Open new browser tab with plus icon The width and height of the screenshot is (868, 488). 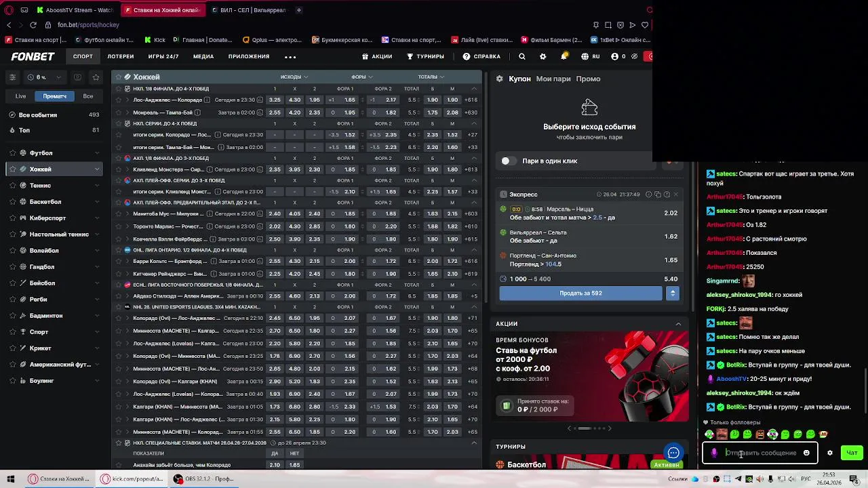coord(298,10)
